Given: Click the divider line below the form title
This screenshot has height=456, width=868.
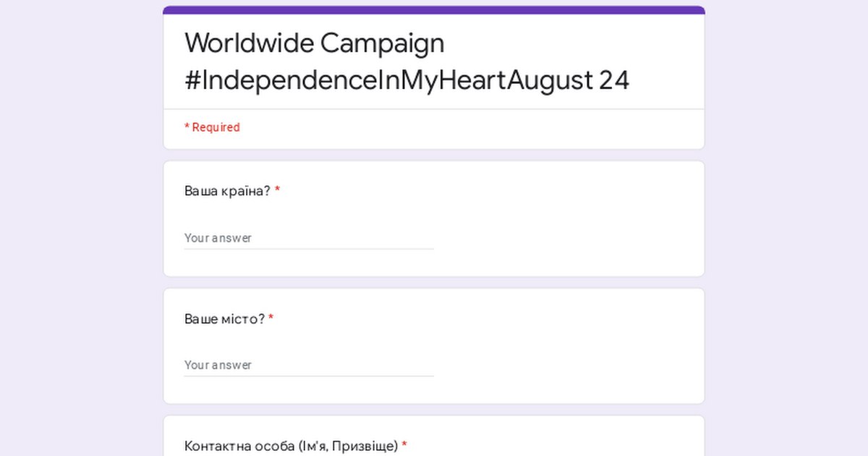Looking at the screenshot, I should tap(434, 109).
